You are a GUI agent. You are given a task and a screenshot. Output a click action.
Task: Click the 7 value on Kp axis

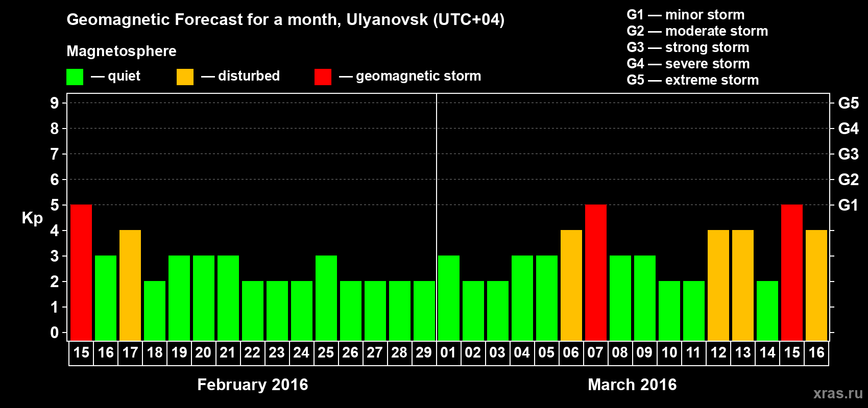click(55, 154)
